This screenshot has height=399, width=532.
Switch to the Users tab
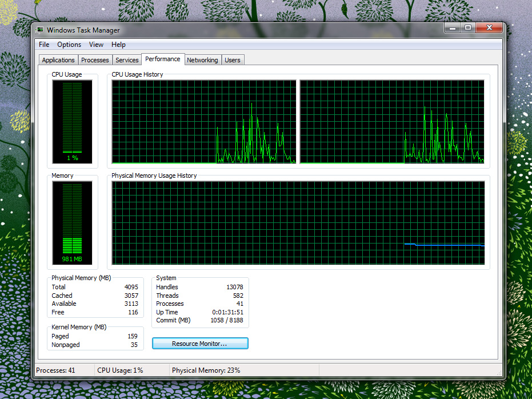233,60
